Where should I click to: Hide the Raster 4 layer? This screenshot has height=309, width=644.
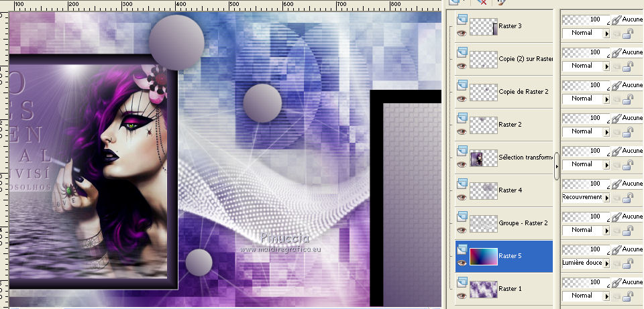coord(462,197)
